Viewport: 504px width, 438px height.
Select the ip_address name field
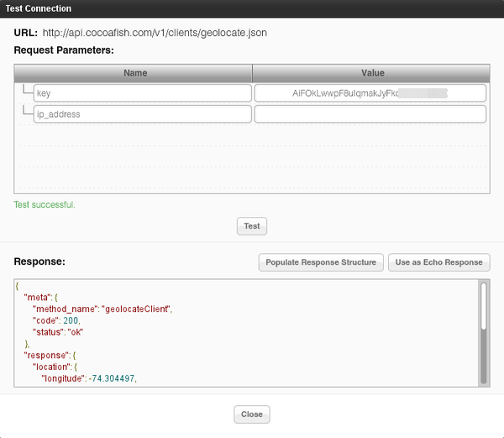pos(143,114)
